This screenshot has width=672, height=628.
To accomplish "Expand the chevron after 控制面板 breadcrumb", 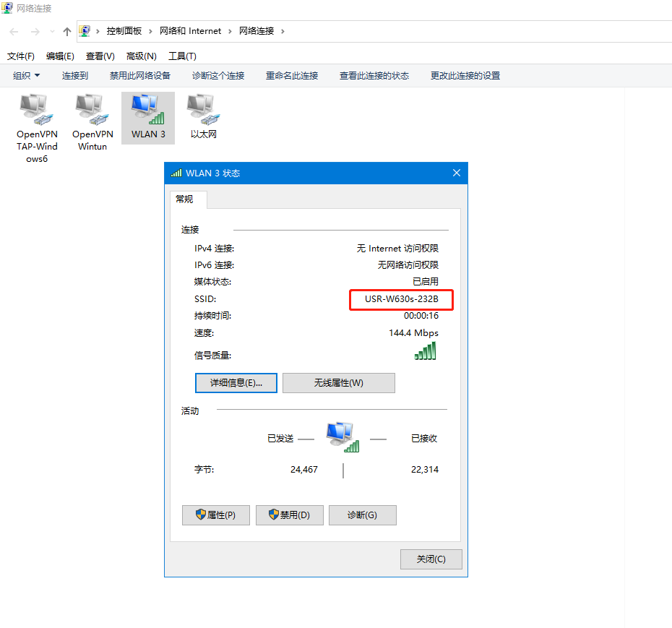I will 151,31.
